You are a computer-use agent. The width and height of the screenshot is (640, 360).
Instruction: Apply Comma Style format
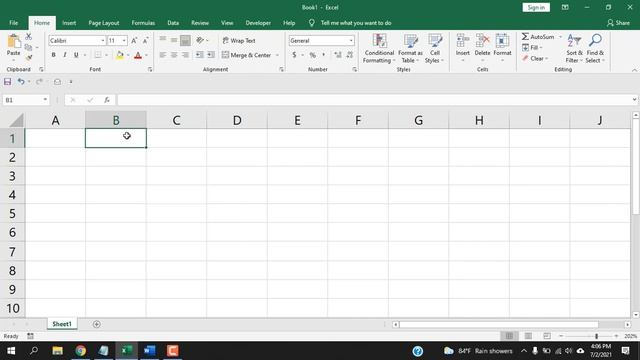(324, 55)
